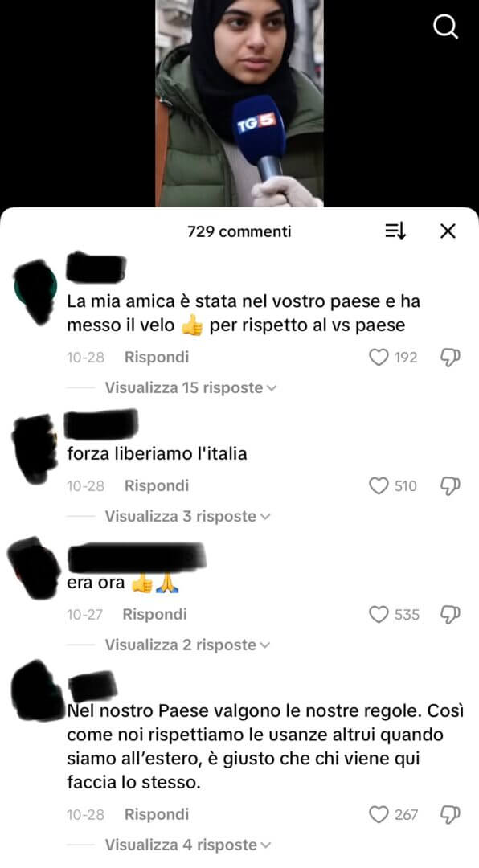Reply to the 'il velo' comment via Rispondi
This screenshot has height=868, width=479.
157,358
